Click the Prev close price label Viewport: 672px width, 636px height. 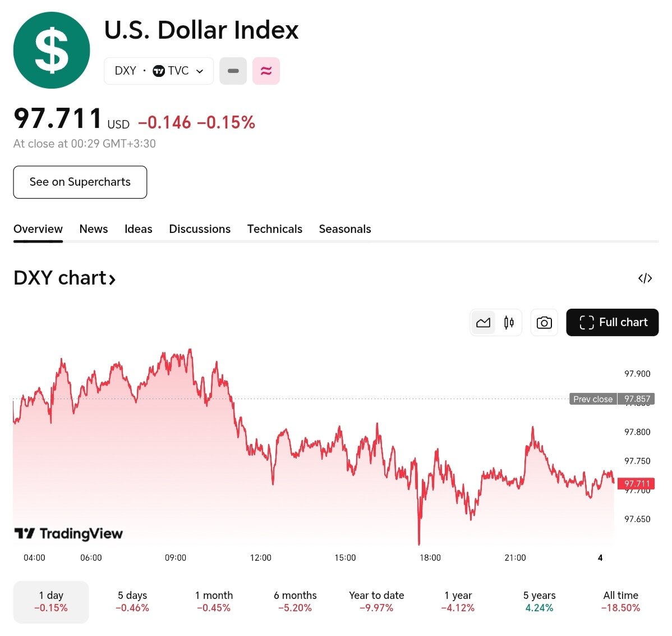click(611, 399)
